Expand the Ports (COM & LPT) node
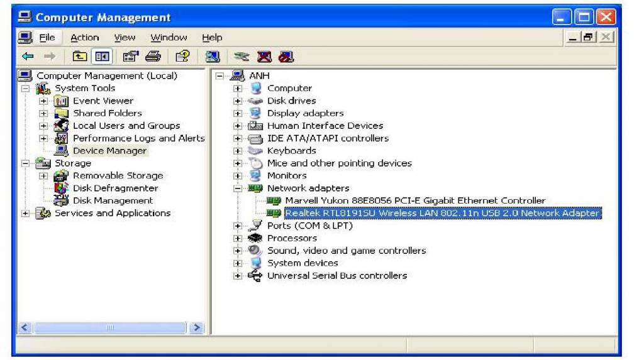 (x=237, y=226)
